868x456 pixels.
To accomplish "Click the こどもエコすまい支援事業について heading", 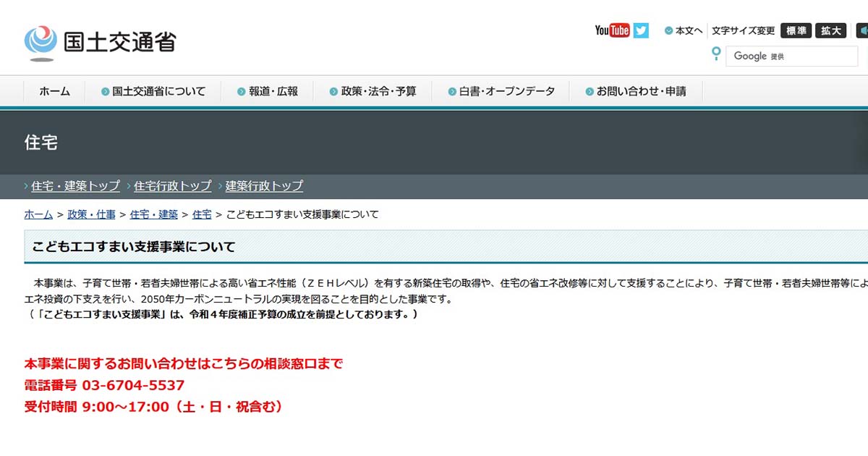I will [134, 247].
